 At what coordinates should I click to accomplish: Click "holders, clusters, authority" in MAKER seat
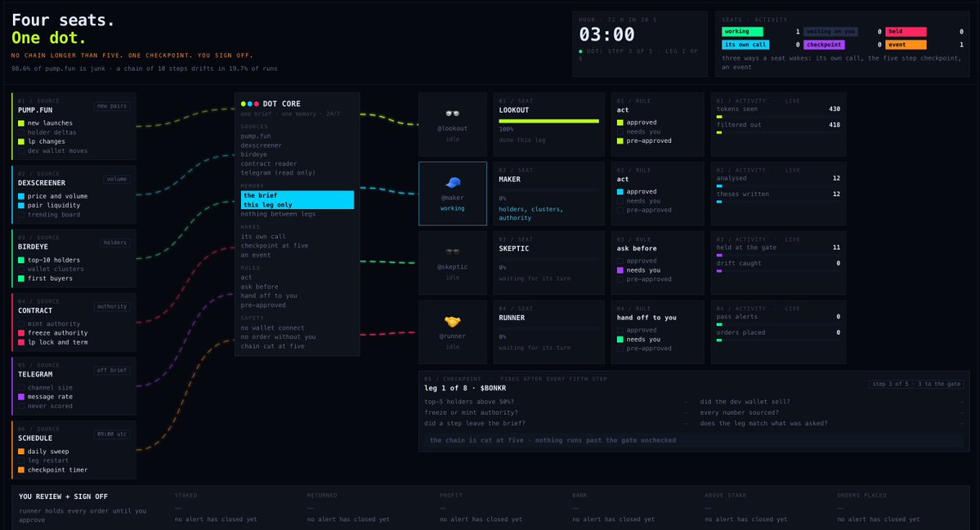tap(531, 213)
